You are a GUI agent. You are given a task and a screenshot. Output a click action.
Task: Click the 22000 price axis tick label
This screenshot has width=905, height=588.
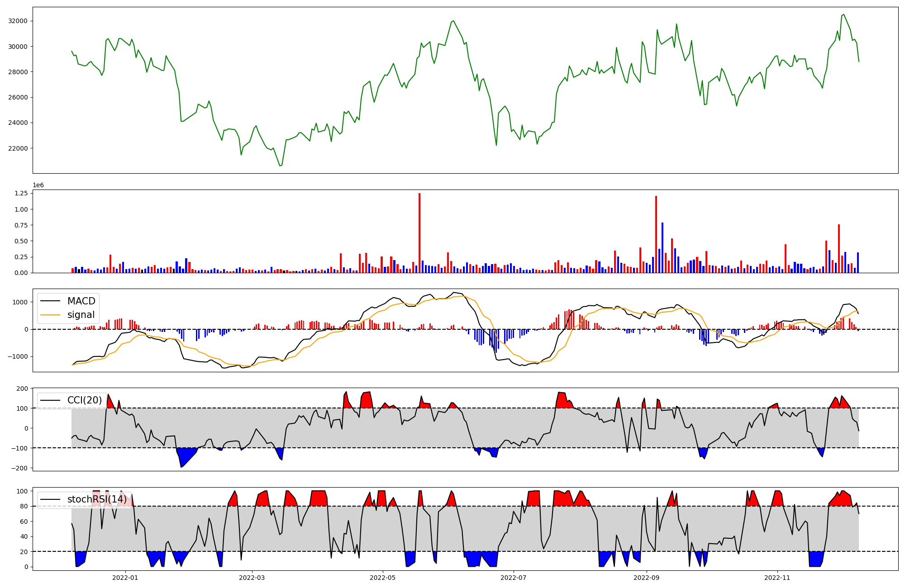coord(18,148)
